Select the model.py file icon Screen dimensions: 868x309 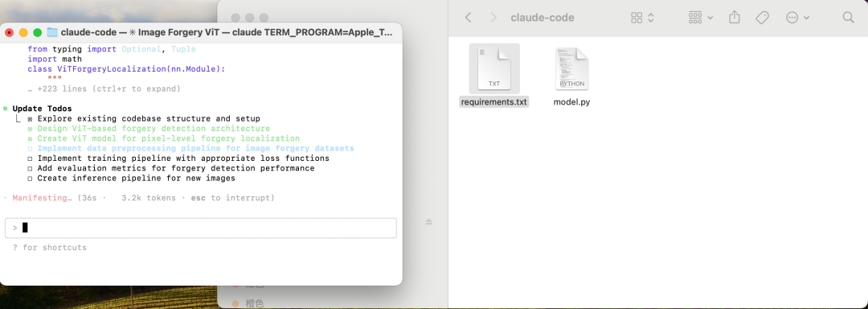tap(572, 68)
